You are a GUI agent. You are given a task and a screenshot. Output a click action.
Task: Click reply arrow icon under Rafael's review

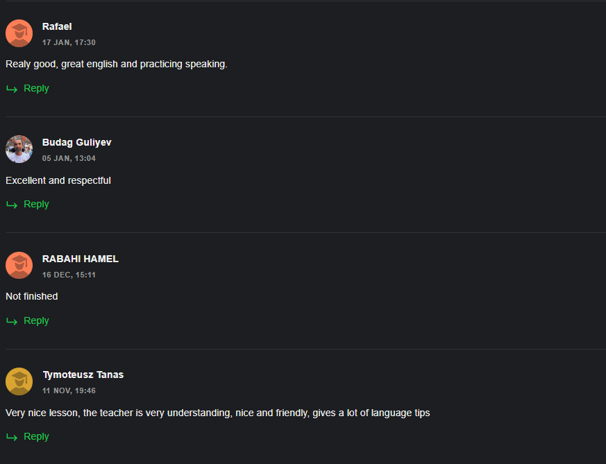tap(12, 89)
